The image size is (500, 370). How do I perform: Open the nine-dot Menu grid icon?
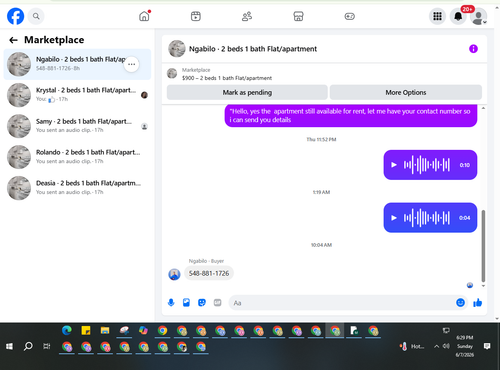pyautogui.click(x=437, y=16)
